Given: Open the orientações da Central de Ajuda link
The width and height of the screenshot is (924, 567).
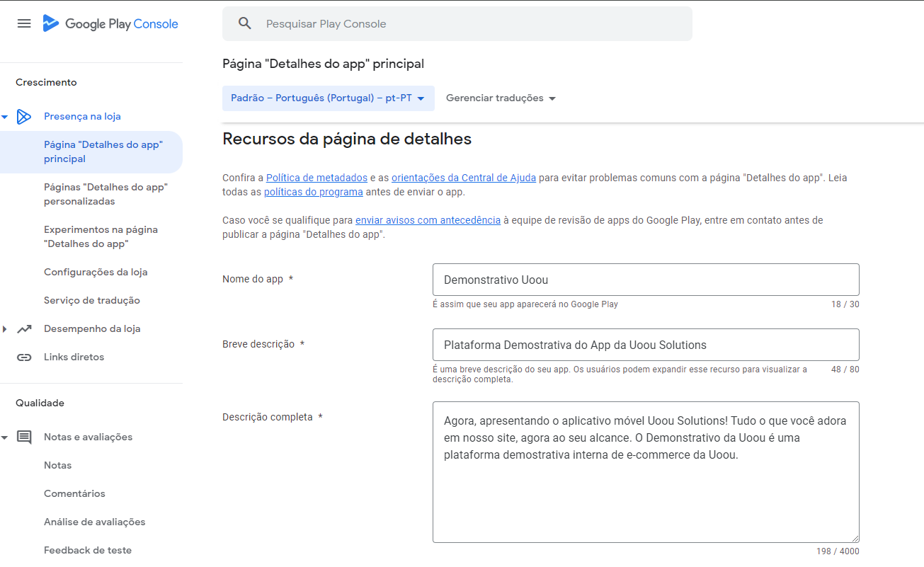Looking at the screenshot, I should coord(464,178).
